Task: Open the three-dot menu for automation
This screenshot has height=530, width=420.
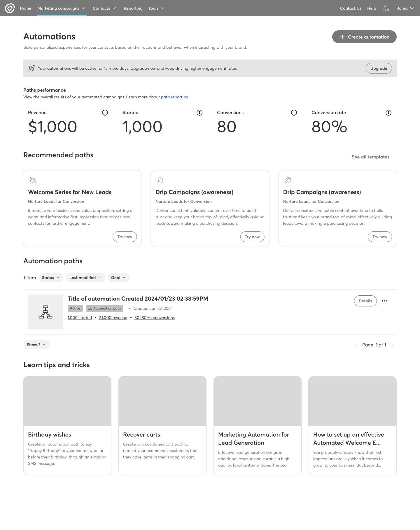Action: (384, 301)
